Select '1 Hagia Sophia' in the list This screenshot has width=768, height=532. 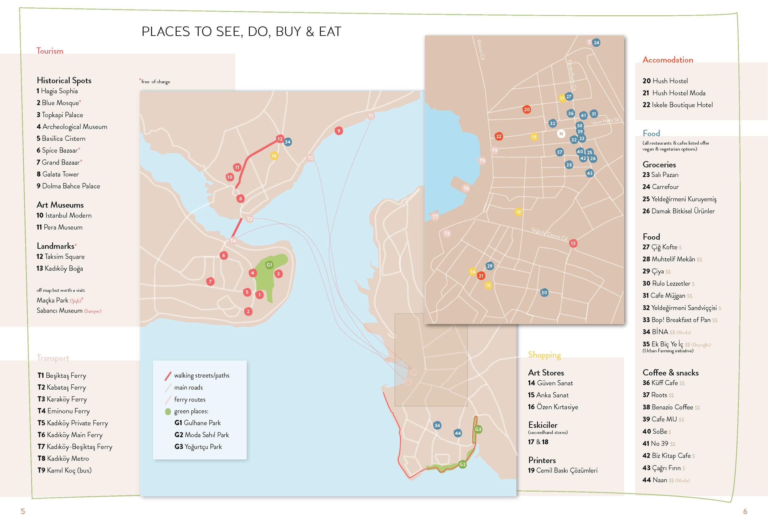click(57, 91)
